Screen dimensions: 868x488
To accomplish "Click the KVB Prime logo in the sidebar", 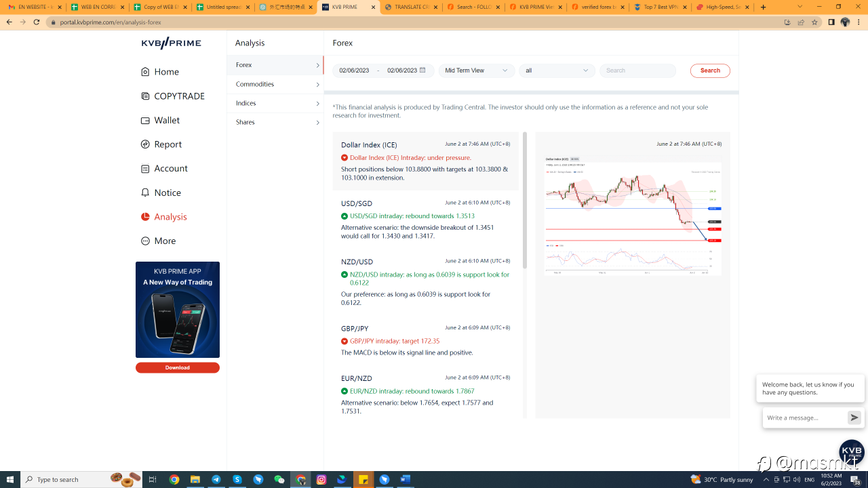I will coord(172,43).
